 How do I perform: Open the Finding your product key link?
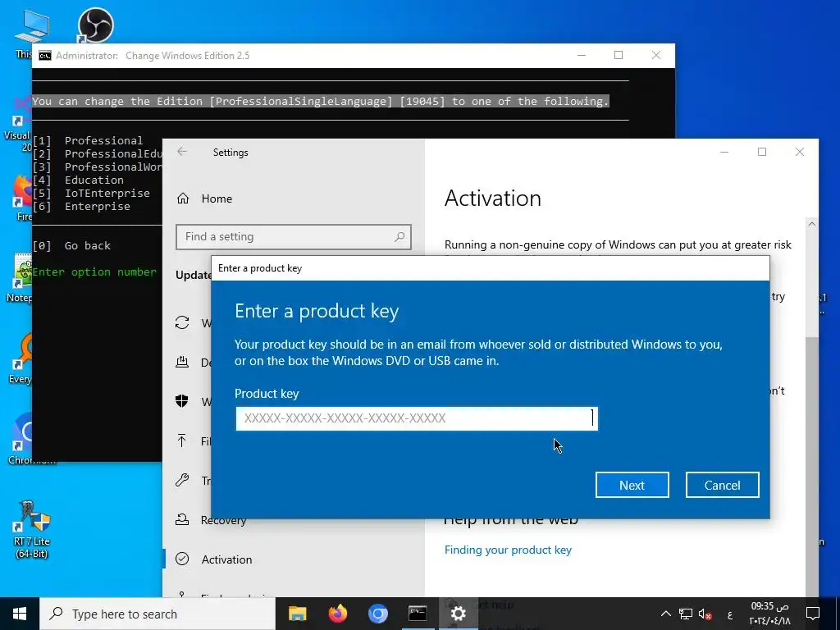click(507, 550)
